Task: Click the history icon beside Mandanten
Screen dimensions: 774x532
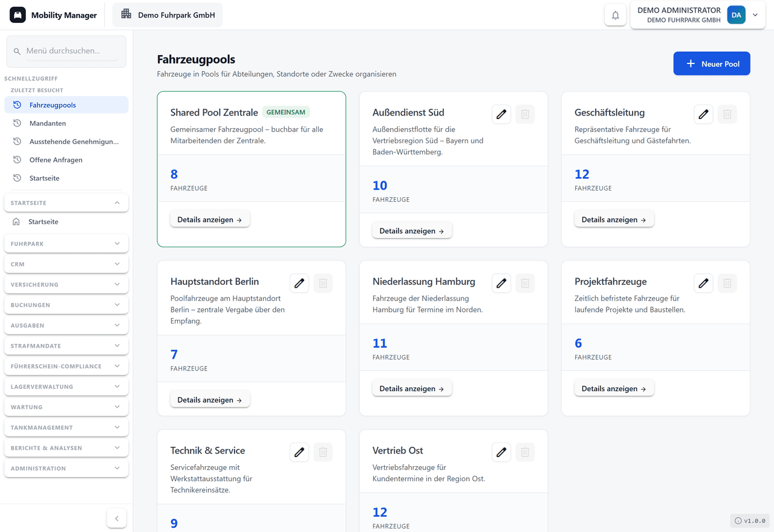Action: click(x=17, y=123)
